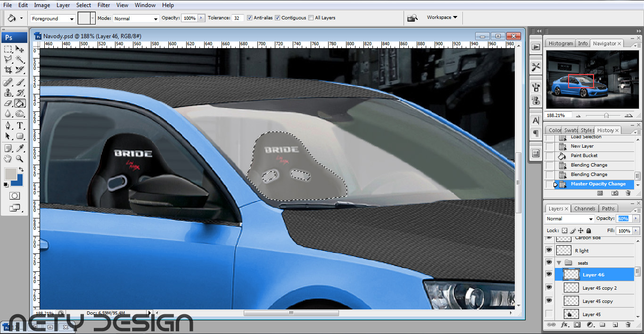The width and height of the screenshot is (644, 334).
Task: Select the Slice tool
Action: click(x=20, y=70)
